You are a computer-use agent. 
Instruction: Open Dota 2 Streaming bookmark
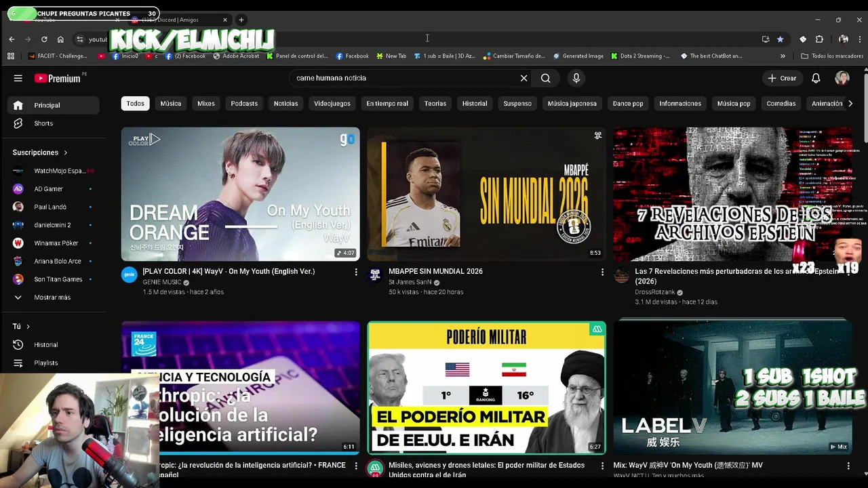click(640, 56)
